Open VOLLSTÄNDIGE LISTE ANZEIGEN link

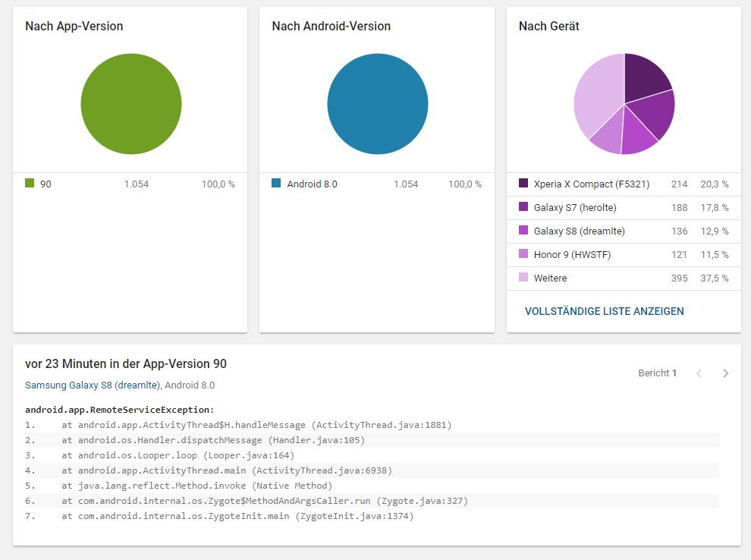pos(605,311)
